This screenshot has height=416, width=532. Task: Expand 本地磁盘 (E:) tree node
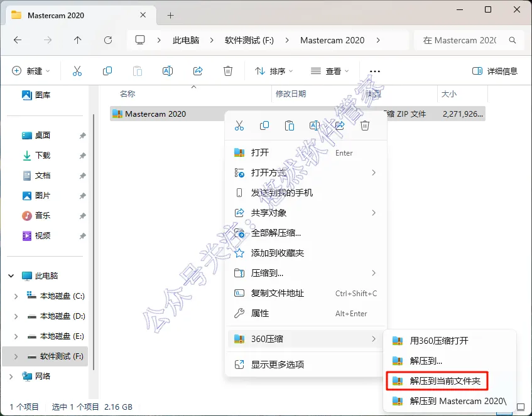coord(16,336)
